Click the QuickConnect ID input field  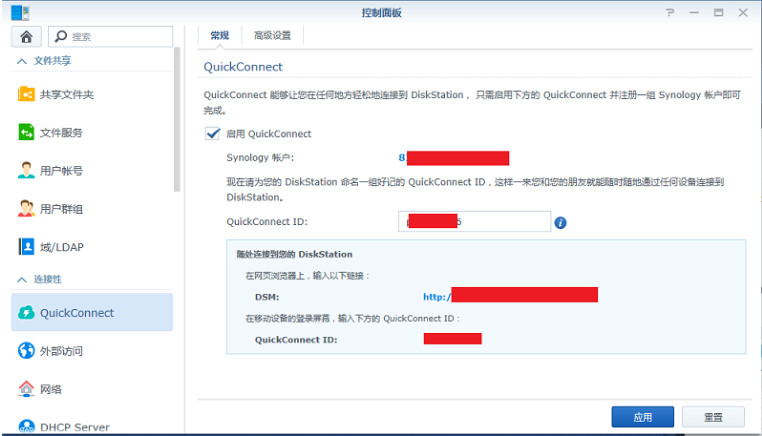(474, 222)
